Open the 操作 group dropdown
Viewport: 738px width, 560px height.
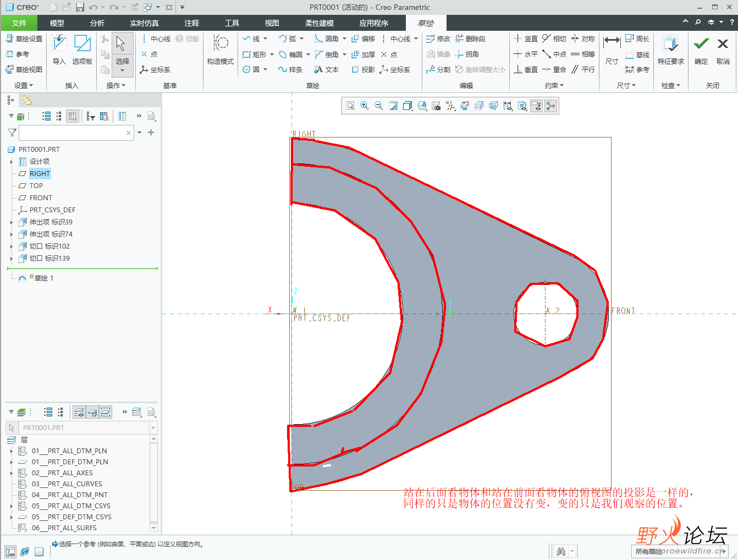pyautogui.click(x=116, y=85)
